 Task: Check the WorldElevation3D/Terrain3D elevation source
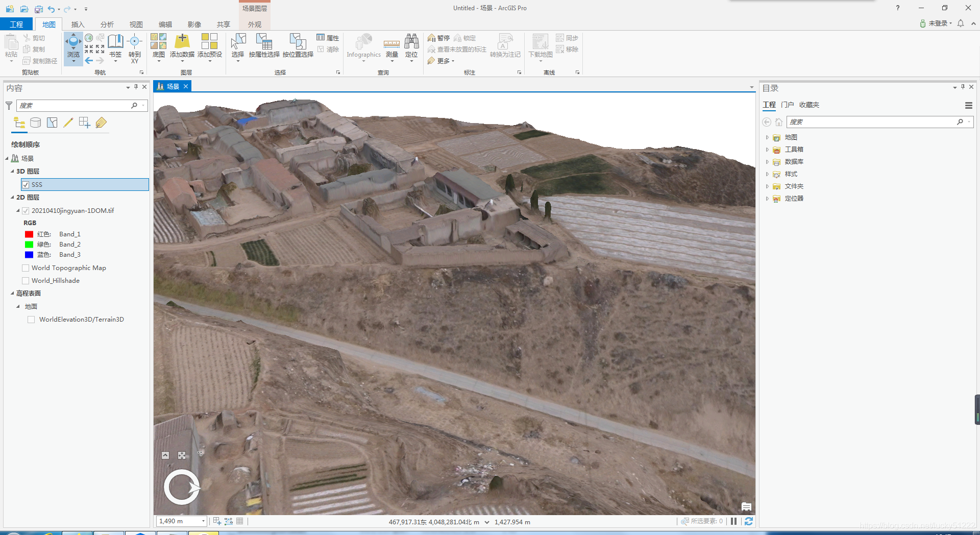(x=31, y=320)
